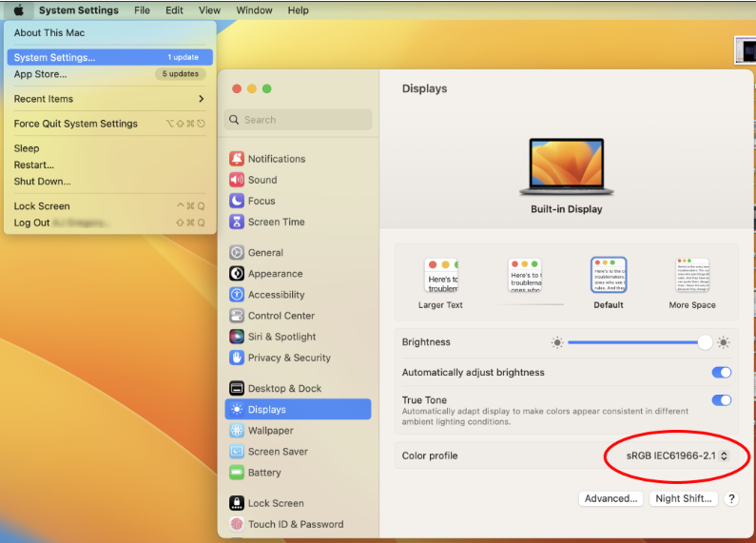Open App Store... from Apple menu
The width and height of the screenshot is (756, 543).
click(110, 74)
